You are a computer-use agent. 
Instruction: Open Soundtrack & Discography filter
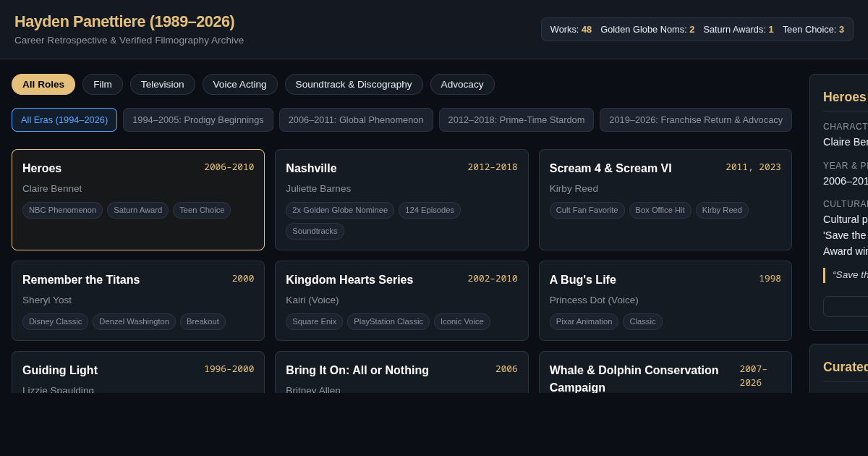(x=354, y=85)
